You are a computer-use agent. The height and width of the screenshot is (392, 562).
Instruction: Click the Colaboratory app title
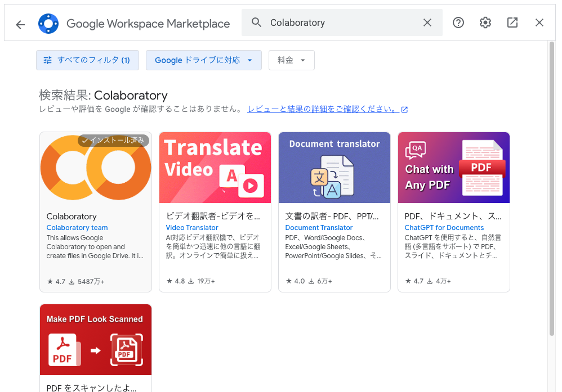pos(72,217)
